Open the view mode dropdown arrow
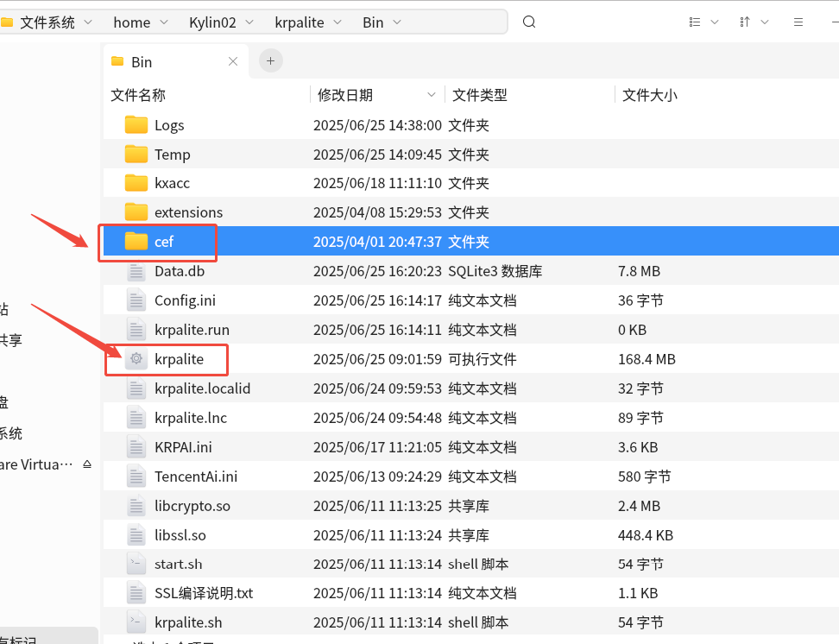Viewport: 839px width, 644px height. click(715, 22)
